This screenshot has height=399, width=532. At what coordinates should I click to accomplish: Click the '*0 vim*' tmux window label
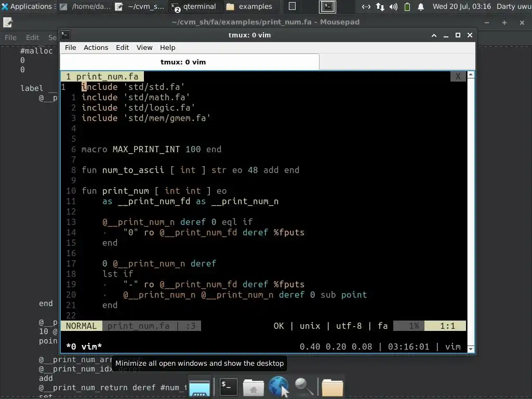(84, 347)
